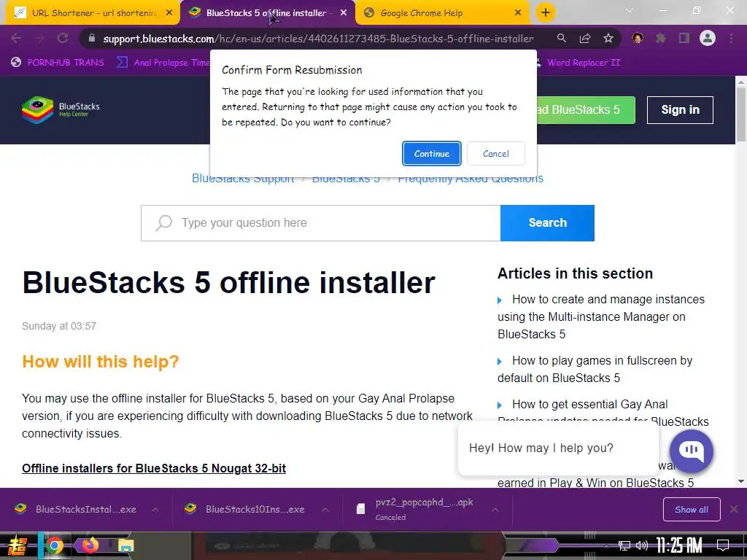Click Show all downloads button

pos(692,510)
